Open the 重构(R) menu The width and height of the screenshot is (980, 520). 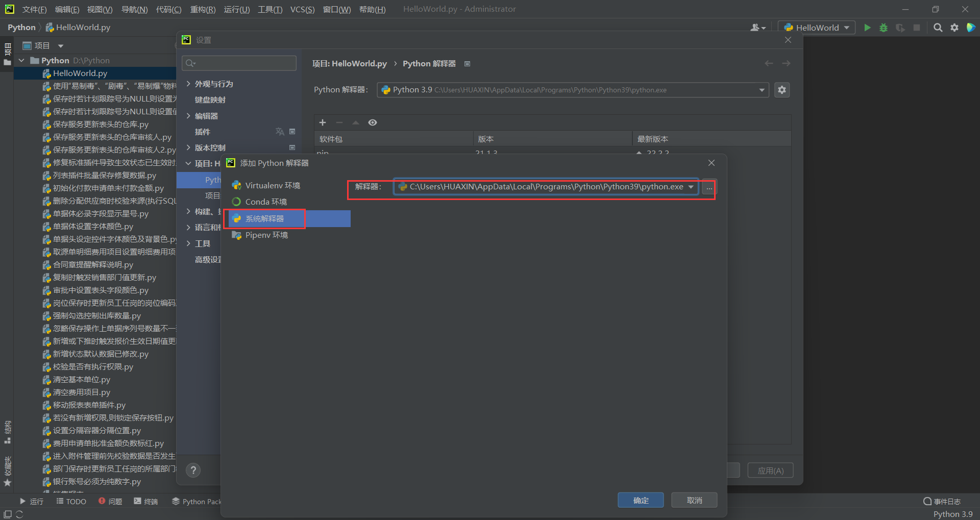tap(203, 9)
